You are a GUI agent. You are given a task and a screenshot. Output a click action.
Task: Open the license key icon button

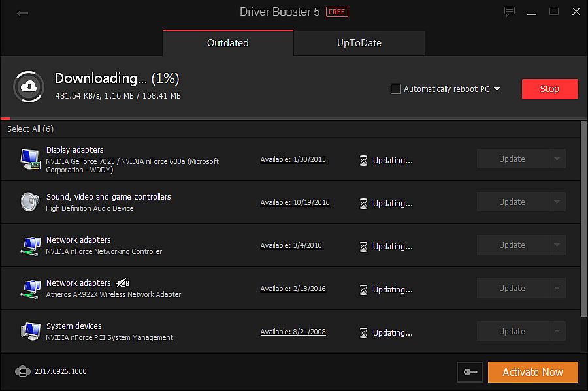tap(470, 372)
